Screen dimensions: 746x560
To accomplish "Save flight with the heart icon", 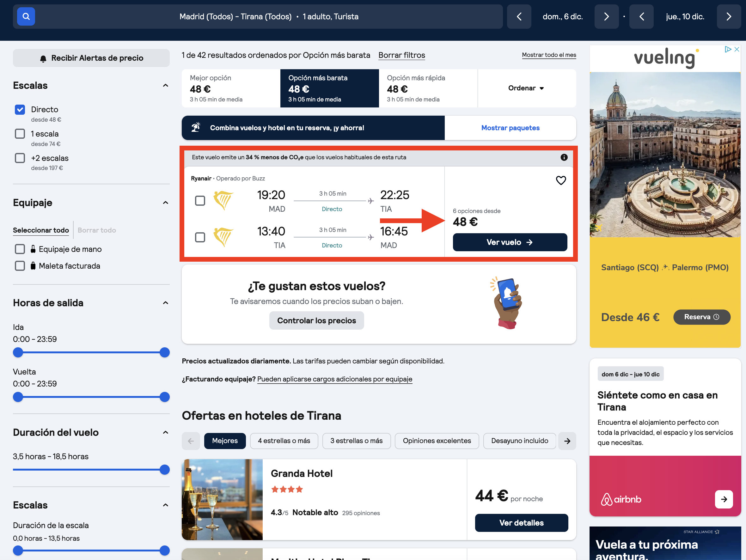I will (561, 180).
